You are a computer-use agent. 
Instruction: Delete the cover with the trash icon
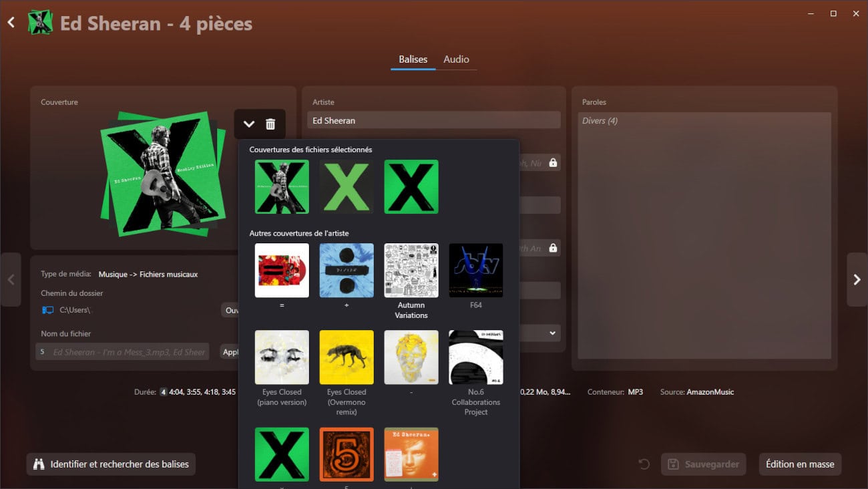tap(270, 124)
